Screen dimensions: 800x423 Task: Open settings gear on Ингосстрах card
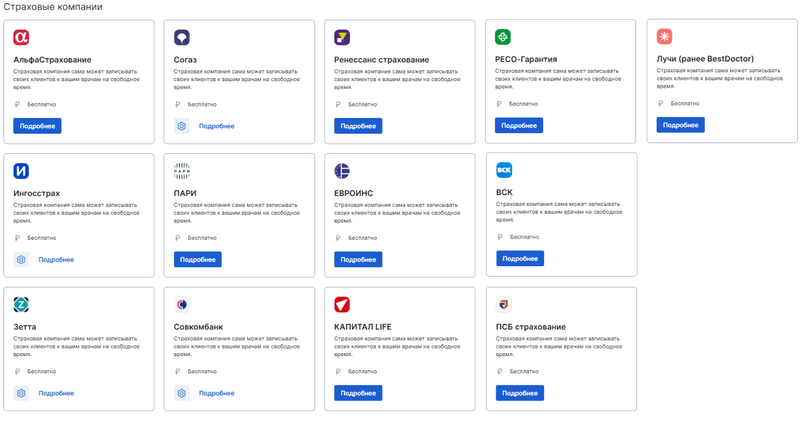(x=21, y=260)
